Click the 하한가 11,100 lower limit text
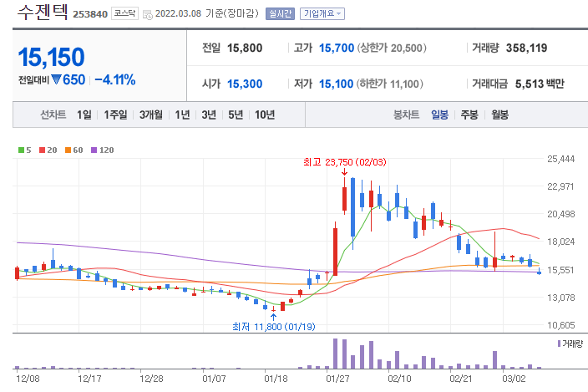This screenshot has height=392, width=588. [x=389, y=84]
